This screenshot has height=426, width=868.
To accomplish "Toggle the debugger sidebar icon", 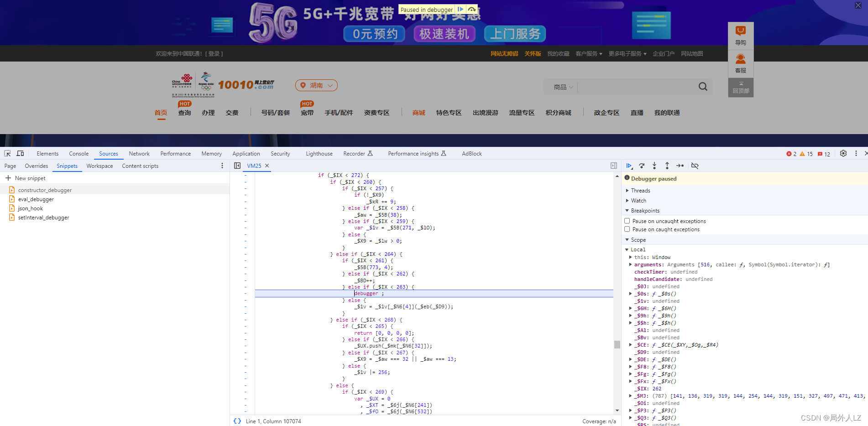I will [614, 166].
